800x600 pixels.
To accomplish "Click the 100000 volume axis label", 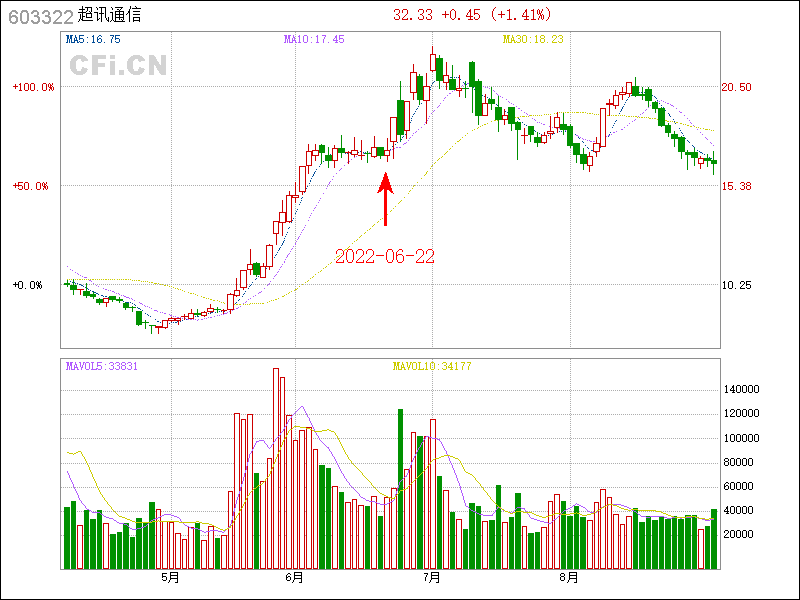I will 741,438.
